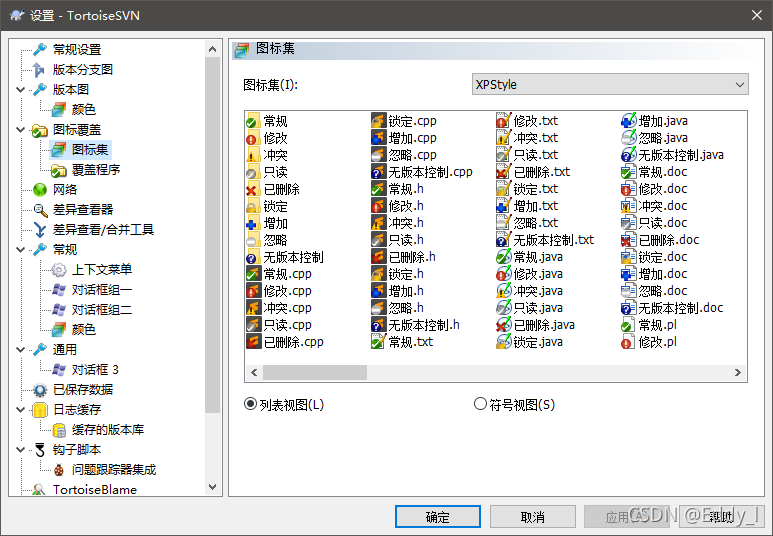
Task: Click the 日志缓存 database icon
Action: [x=39, y=410]
